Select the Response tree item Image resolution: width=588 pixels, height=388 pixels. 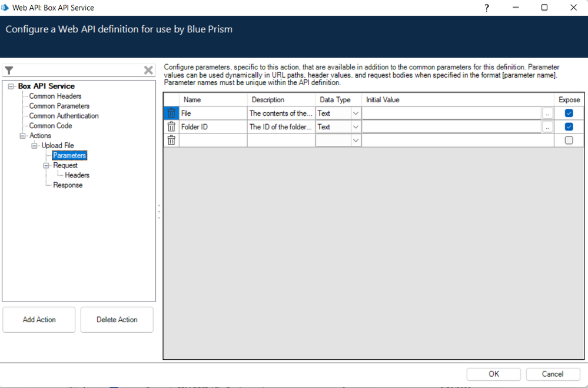68,185
